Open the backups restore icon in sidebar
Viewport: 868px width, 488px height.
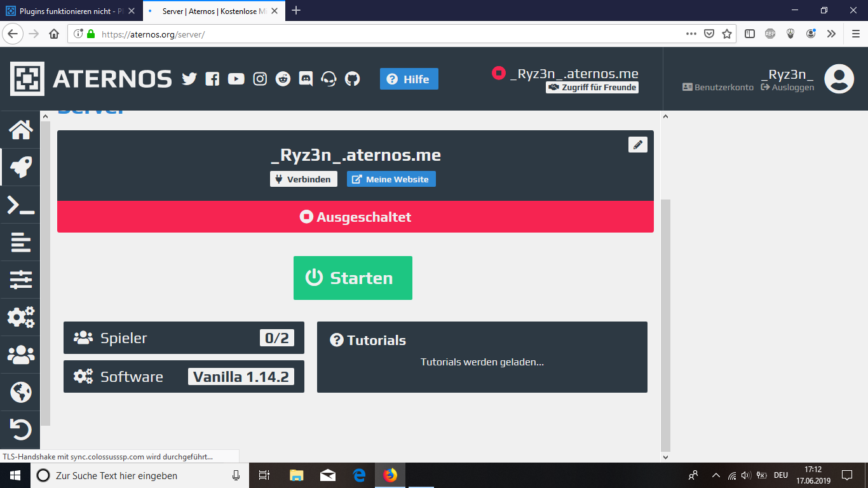20,430
